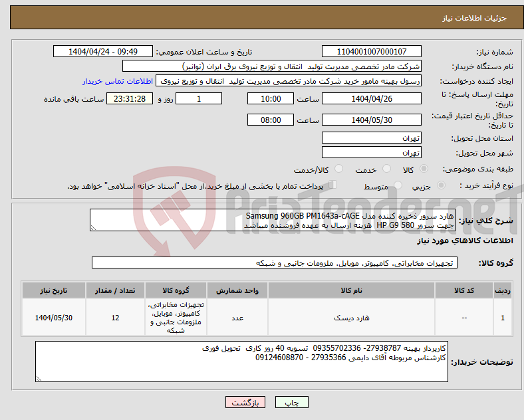Viewport: 524px width, 420px height.
Task: Select the متوسط purchase type radio
Action: click(398, 185)
